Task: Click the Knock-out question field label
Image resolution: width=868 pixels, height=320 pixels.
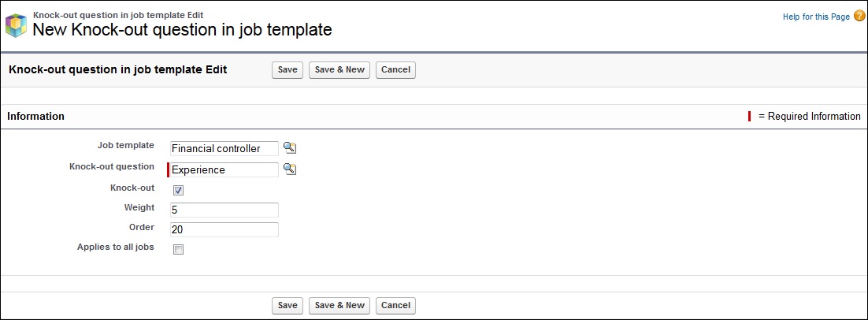Action: pos(112,166)
